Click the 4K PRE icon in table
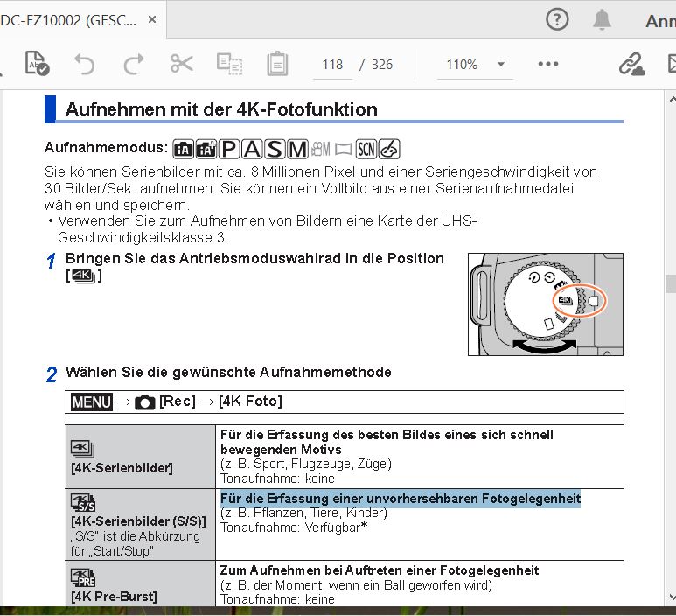Viewport: 676px width, 616px height. pos(83,578)
